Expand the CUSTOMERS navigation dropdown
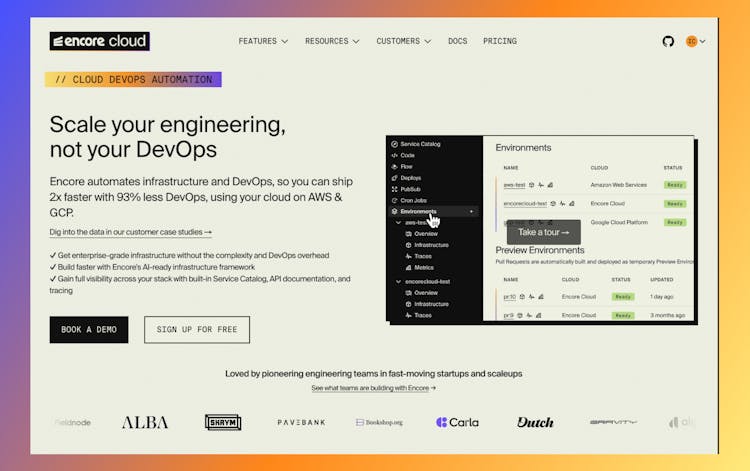750x471 pixels. tap(403, 41)
